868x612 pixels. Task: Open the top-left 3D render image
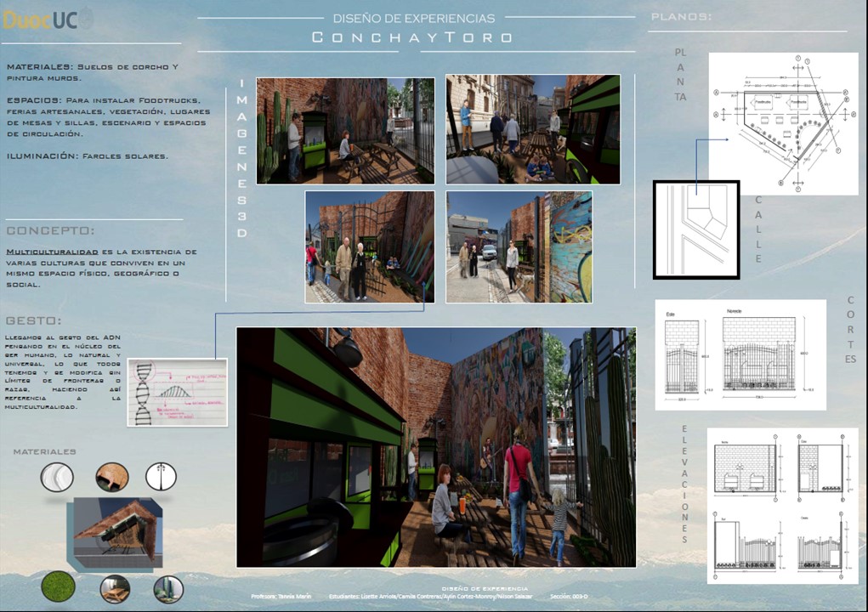tap(345, 130)
